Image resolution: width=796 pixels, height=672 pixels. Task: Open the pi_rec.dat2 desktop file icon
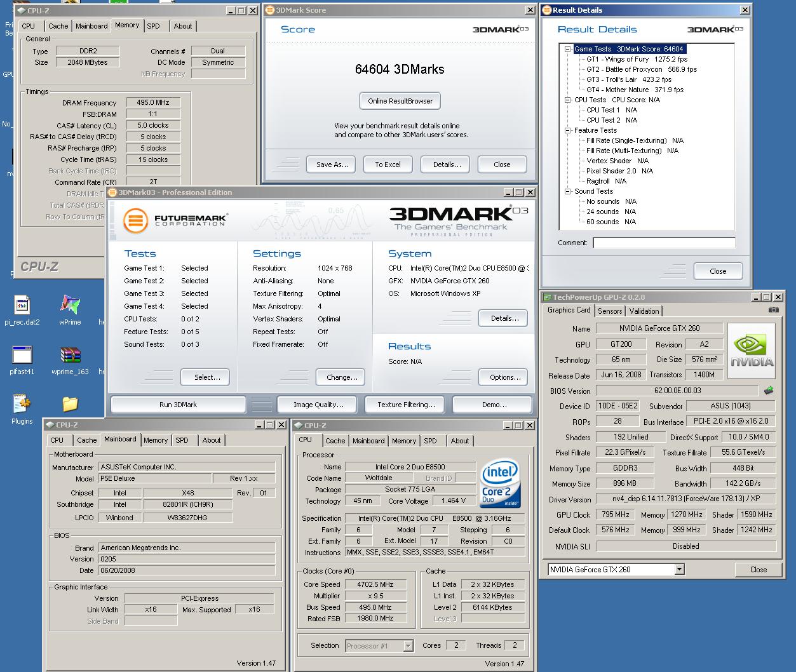22,306
